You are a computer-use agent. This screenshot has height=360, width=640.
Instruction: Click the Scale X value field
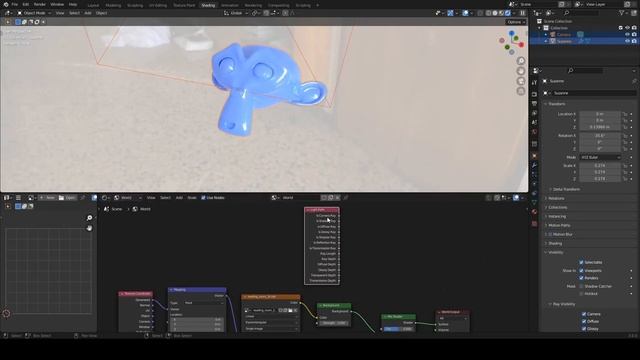[600, 166]
